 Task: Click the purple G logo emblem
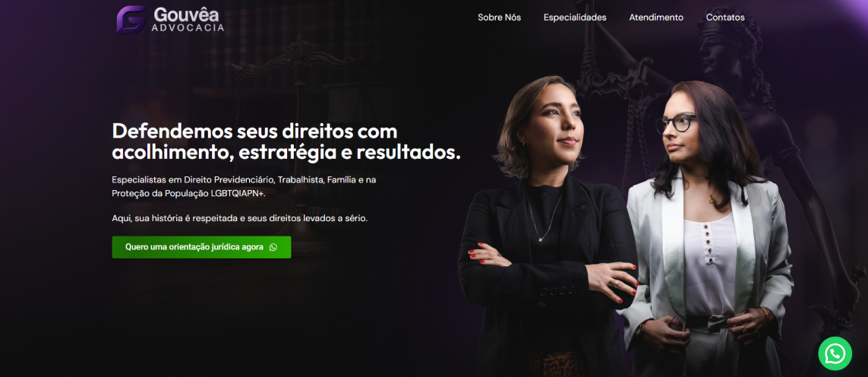pos(131,20)
